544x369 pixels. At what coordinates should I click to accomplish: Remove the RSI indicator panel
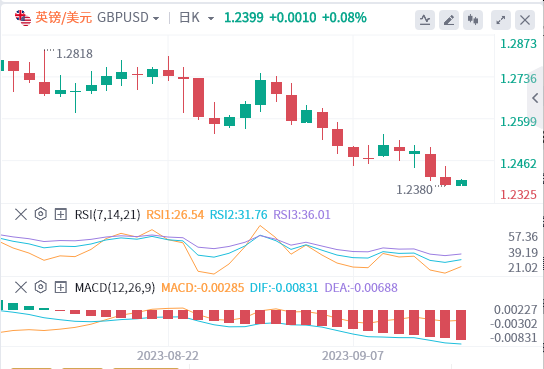(21, 214)
